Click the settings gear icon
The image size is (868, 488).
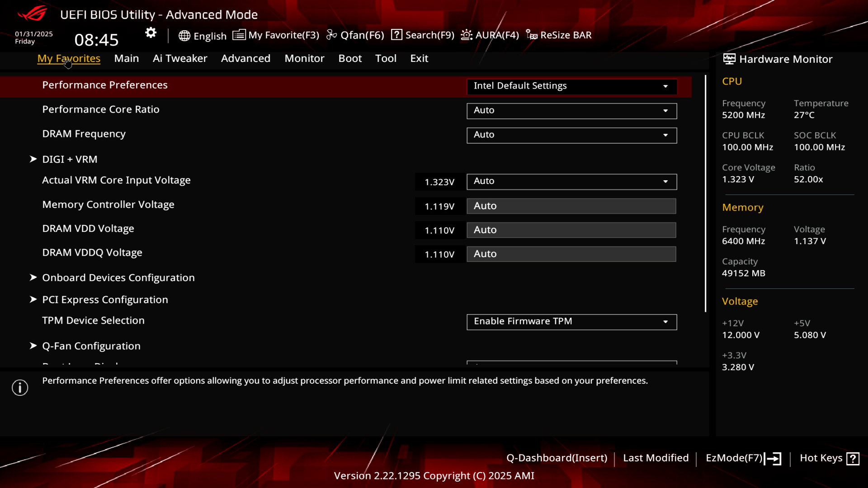click(151, 33)
